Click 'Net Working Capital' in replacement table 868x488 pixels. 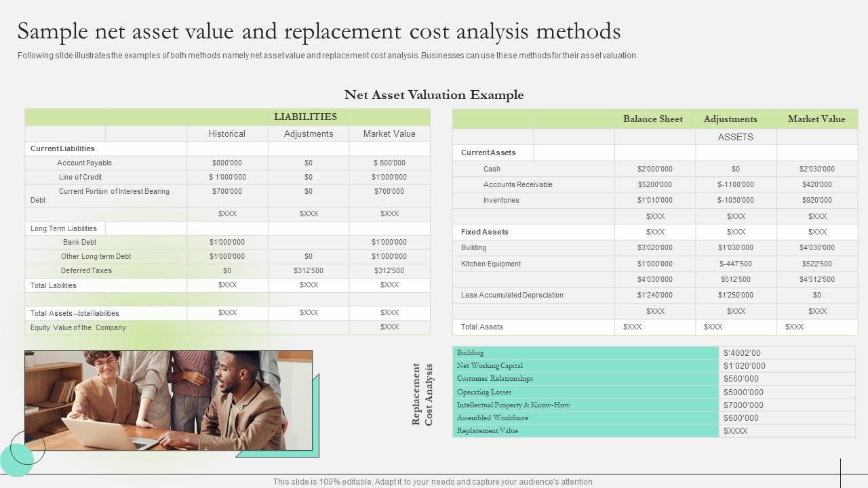490,366
